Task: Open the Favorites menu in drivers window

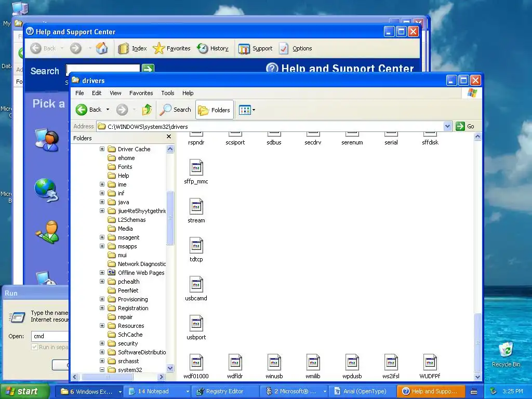Action: [141, 93]
